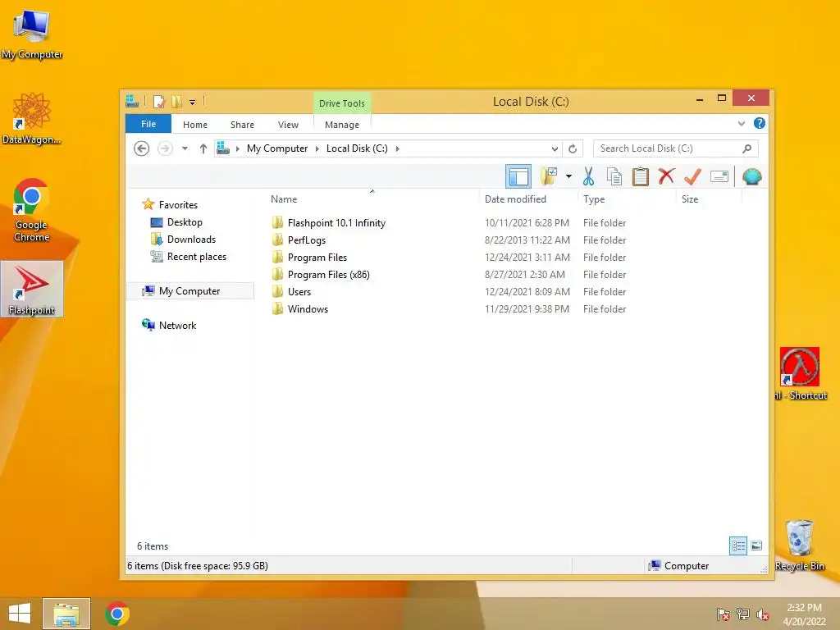The width and height of the screenshot is (840, 630).
Task: Toggle the navigation pane layout button
Action: pos(518,176)
